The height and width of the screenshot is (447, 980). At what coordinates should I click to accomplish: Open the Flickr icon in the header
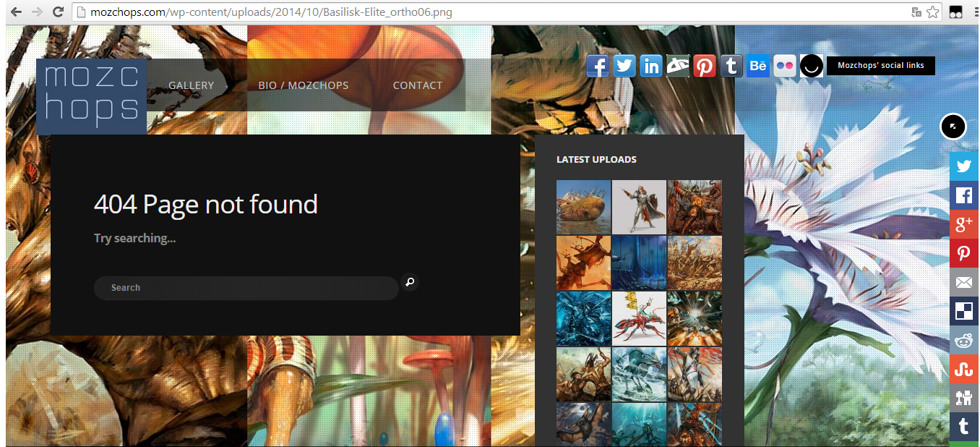coord(784,66)
